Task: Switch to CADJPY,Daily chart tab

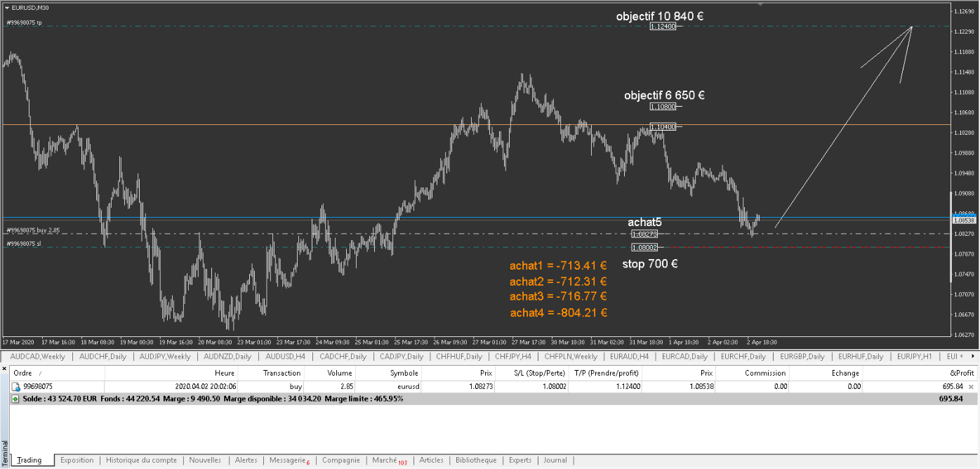Action: click(402, 357)
